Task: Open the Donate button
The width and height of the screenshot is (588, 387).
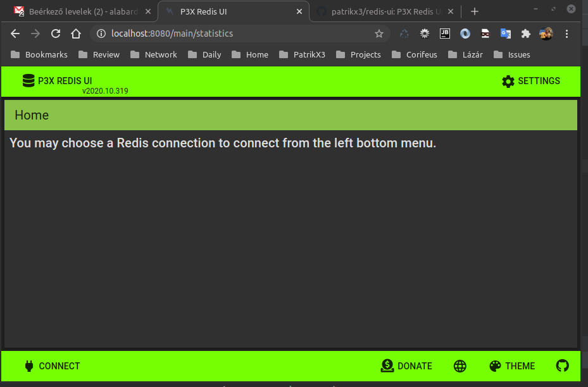Action: point(406,365)
